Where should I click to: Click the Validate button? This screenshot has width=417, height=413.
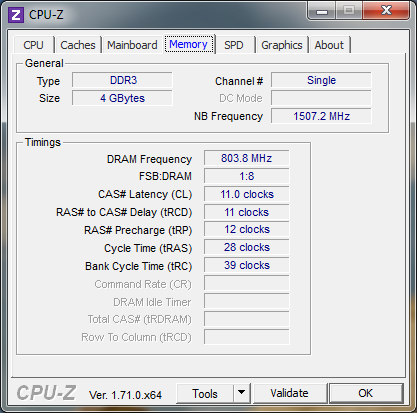pos(289,393)
